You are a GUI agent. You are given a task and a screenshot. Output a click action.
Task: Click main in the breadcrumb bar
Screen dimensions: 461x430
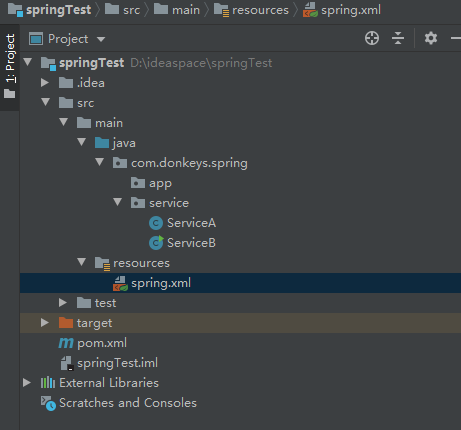tap(186, 10)
